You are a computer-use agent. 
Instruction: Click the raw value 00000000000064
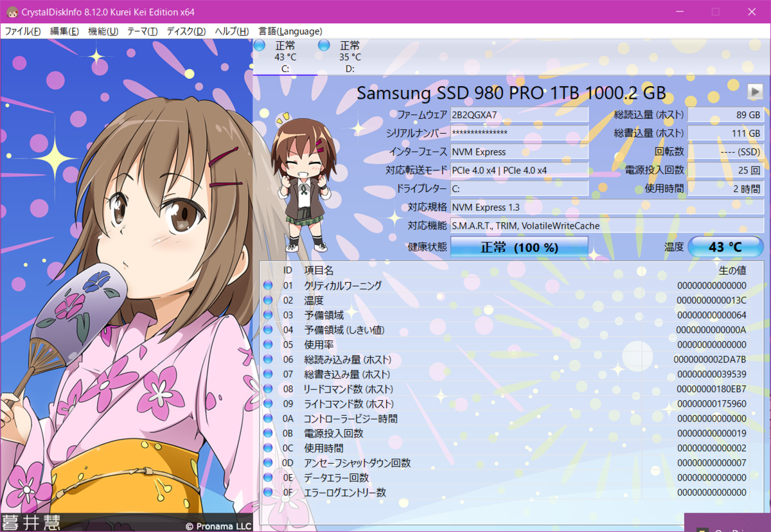tap(712, 315)
